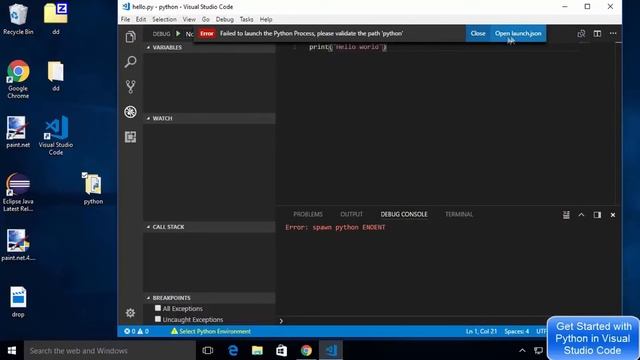The image size is (640, 360).
Task: Click the print Hello World code line
Action: click(x=348, y=47)
